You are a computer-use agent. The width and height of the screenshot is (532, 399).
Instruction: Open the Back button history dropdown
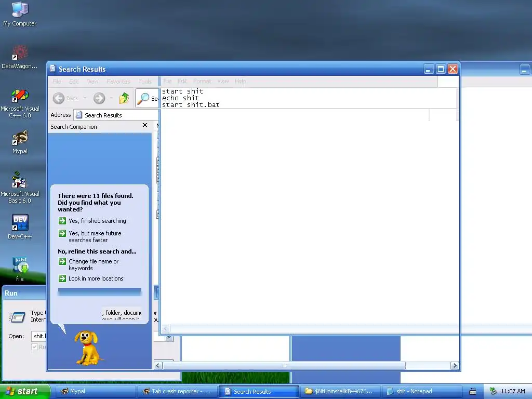85,98
